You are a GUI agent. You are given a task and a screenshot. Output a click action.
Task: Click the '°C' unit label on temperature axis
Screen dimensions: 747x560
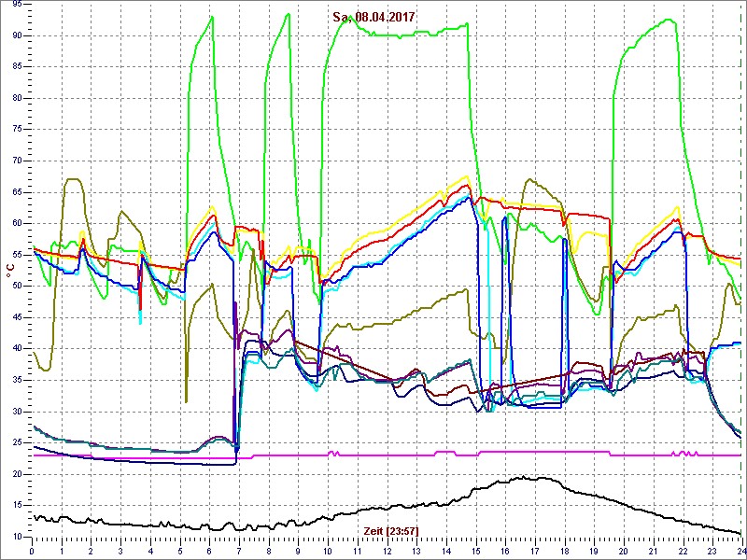point(9,271)
